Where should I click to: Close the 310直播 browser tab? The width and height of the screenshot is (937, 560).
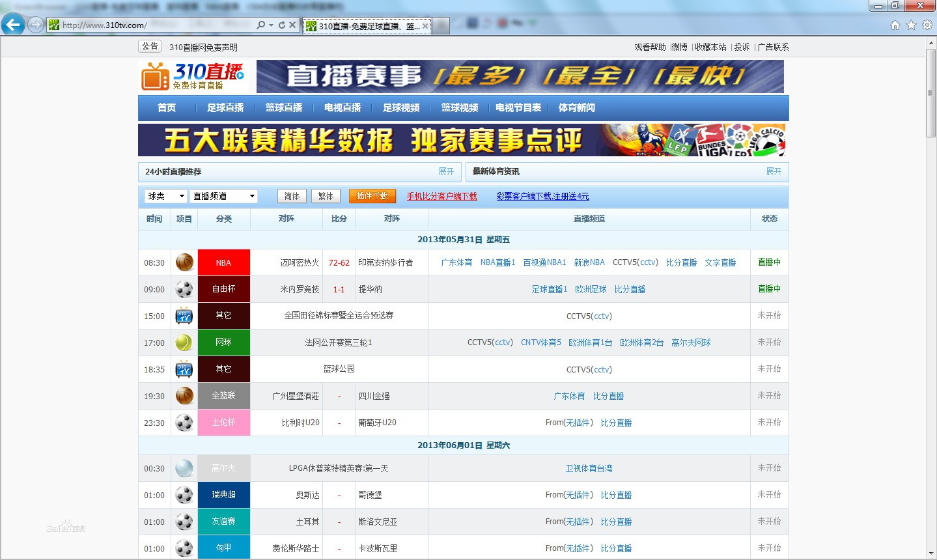[x=425, y=26]
